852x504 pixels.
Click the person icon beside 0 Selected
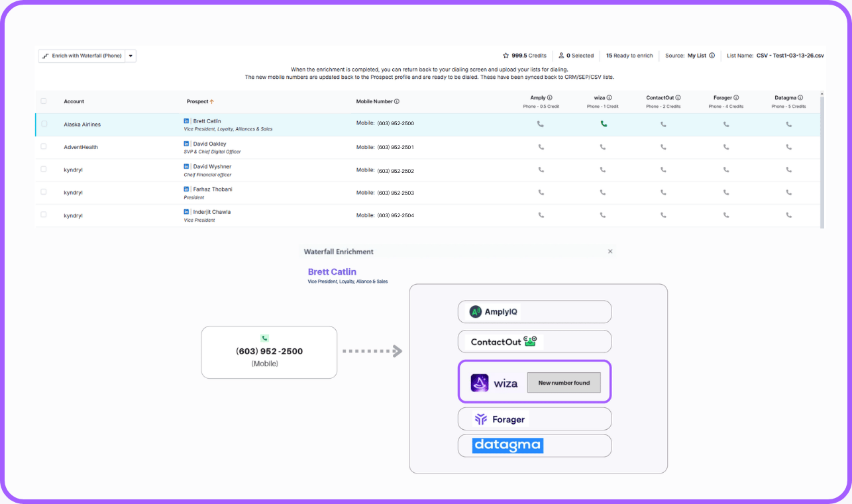tap(561, 56)
